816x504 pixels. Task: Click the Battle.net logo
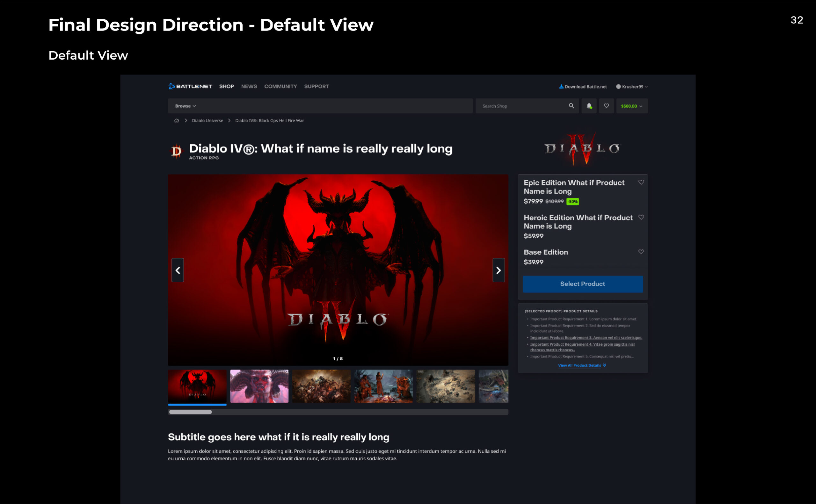(x=190, y=86)
